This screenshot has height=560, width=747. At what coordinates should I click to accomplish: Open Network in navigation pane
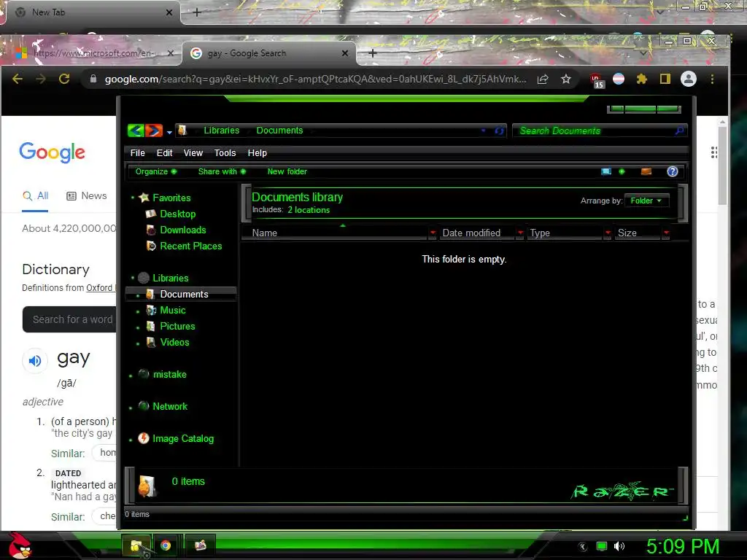pyautogui.click(x=170, y=407)
